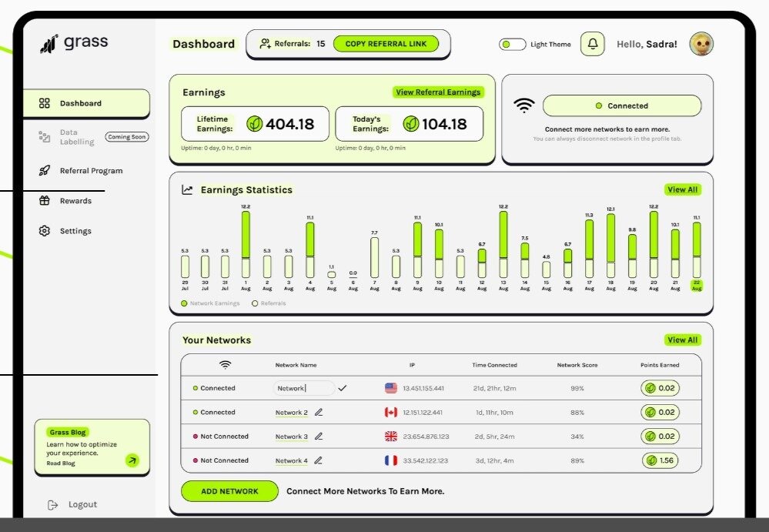Viewport: 769px width, 532px height.
Task: Click the 13 Aug bar in chart
Action: 503,244
